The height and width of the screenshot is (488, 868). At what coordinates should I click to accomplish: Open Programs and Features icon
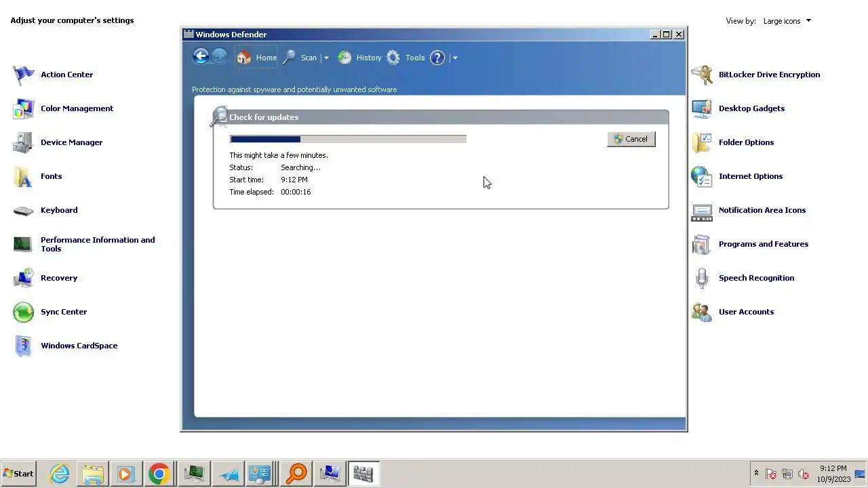(x=702, y=244)
